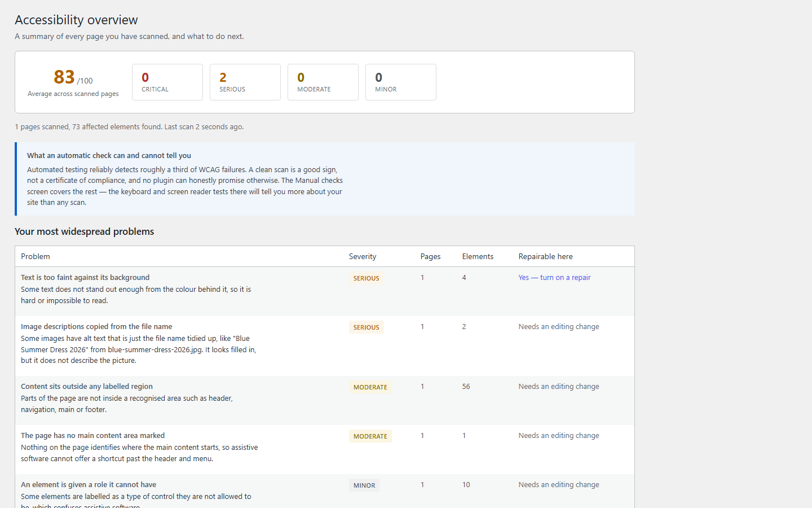Image resolution: width=812 pixels, height=508 pixels.
Task: Click Moderate badge on labelled region row
Action: [x=370, y=387]
